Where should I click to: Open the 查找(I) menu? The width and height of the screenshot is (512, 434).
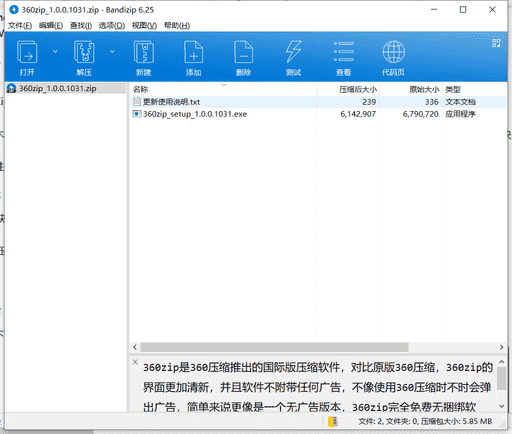[81, 25]
